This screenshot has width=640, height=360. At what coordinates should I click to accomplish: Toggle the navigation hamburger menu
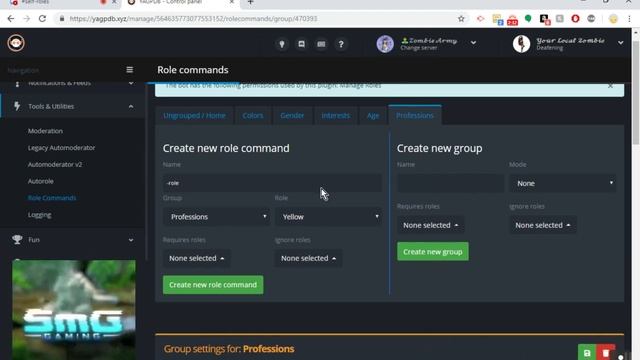[x=129, y=70]
